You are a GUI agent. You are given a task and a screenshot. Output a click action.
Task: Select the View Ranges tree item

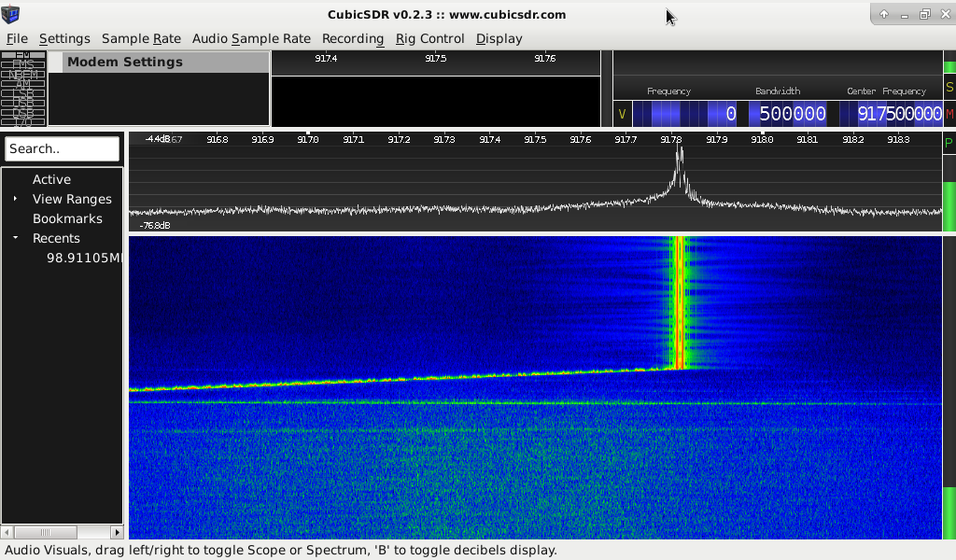pos(72,199)
